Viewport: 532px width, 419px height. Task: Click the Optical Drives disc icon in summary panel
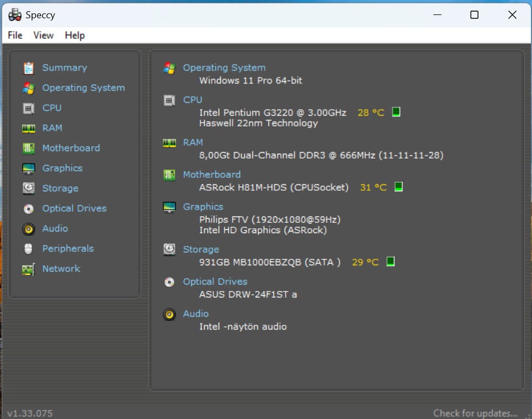[170, 282]
